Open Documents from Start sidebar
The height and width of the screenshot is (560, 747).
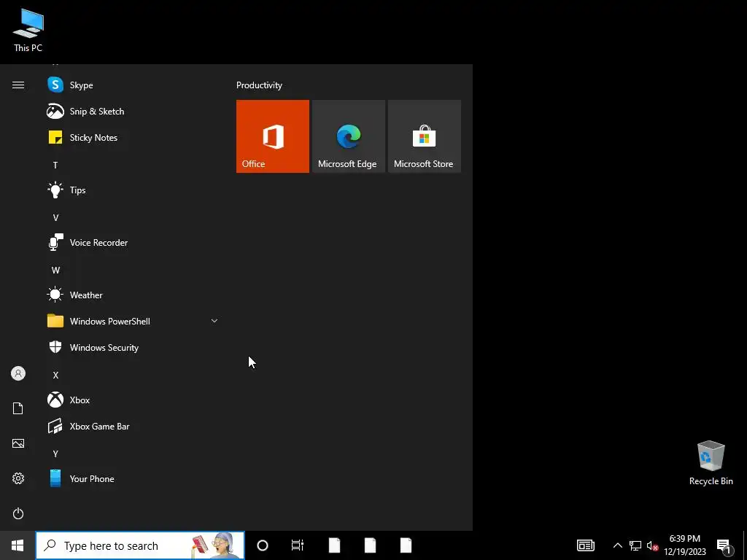point(18,408)
